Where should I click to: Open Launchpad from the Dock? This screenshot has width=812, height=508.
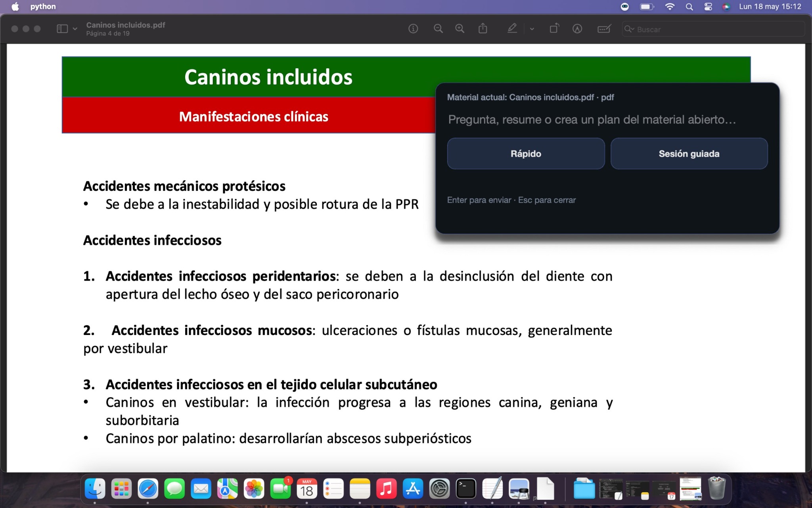point(121,488)
